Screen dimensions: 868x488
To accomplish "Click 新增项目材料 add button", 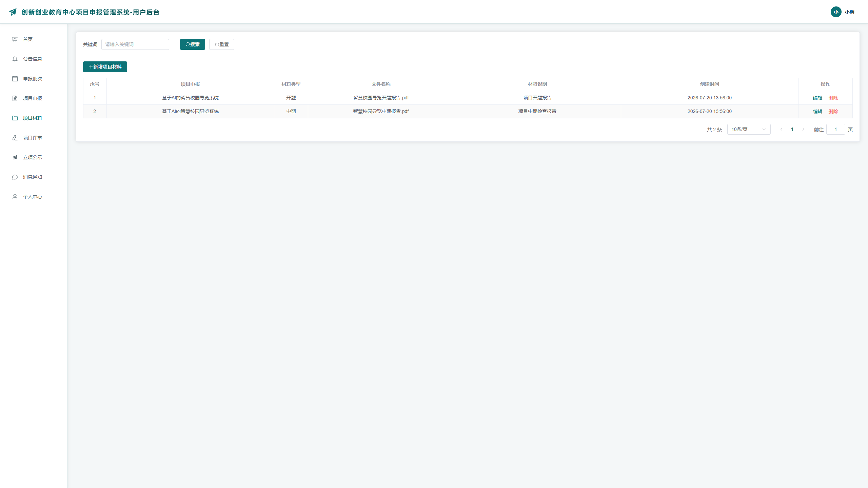I will point(105,67).
